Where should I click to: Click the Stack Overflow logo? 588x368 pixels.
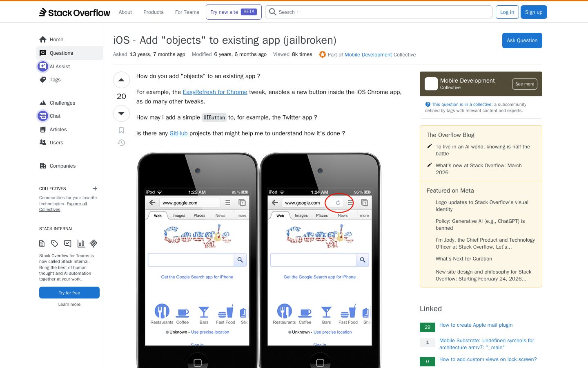pos(75,12)
